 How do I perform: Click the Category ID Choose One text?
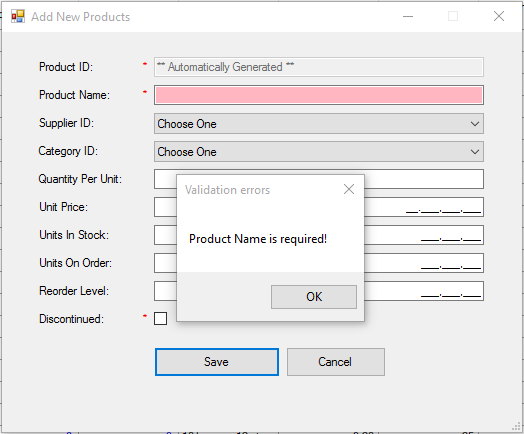point(187,152)
